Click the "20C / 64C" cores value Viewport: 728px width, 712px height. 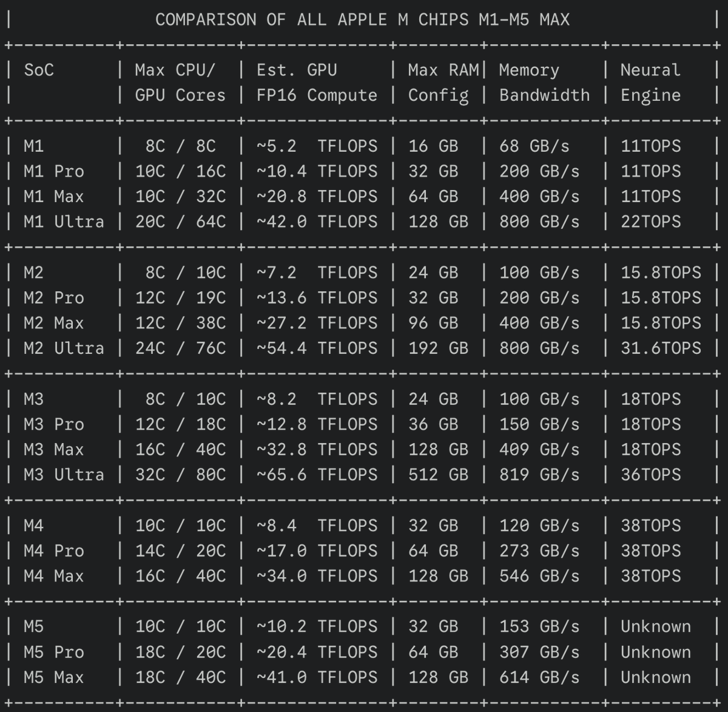tap(180, 222)
